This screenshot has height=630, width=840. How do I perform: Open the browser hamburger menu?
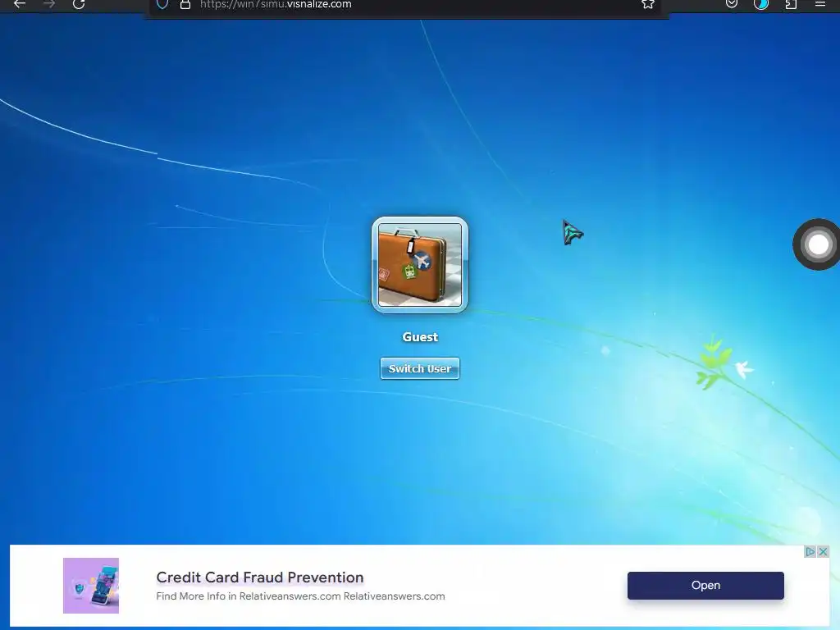(819, 4)
